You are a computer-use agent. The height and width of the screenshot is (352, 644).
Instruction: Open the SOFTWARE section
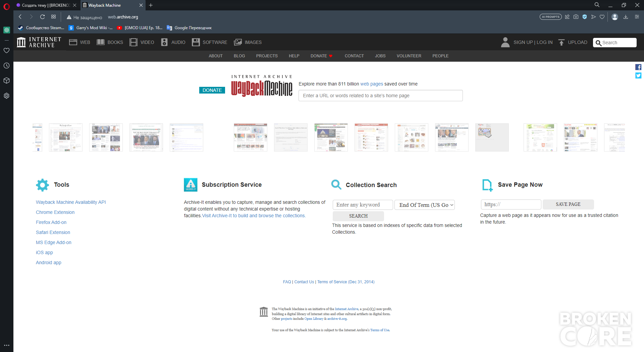[210, 42]
